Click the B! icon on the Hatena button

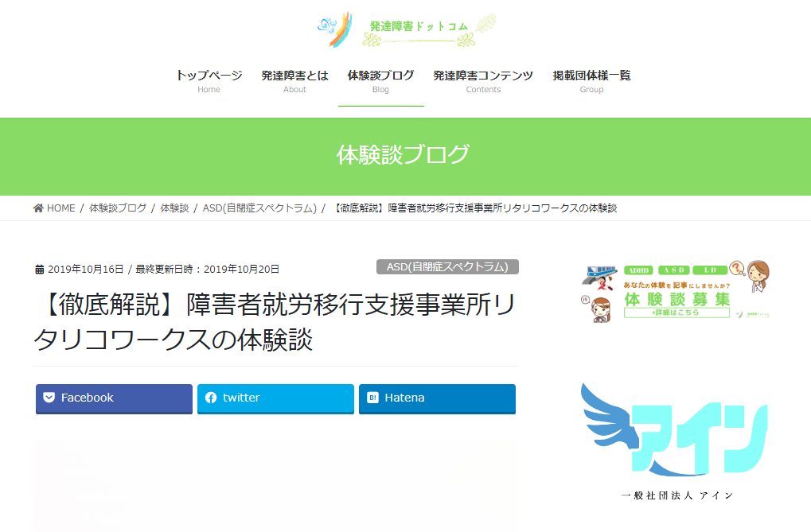coord(372,398)
